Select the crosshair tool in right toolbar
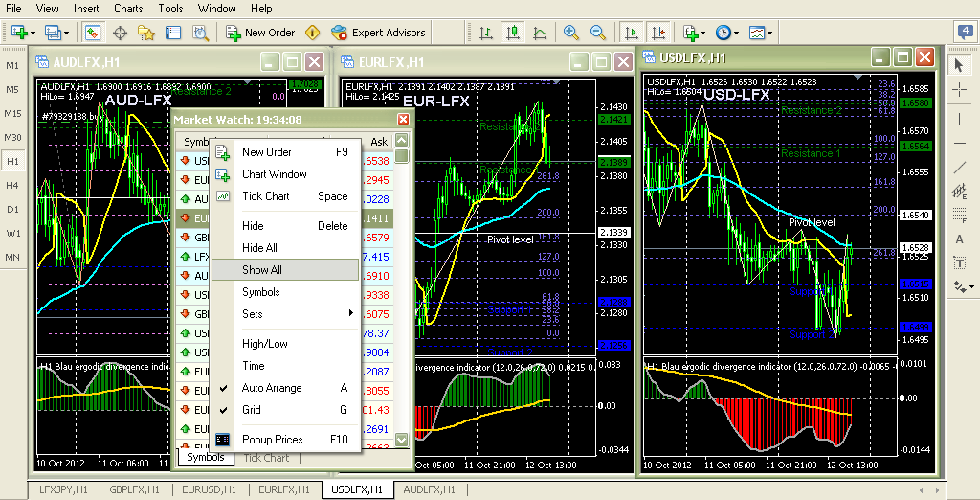 [x=959, y=91]
